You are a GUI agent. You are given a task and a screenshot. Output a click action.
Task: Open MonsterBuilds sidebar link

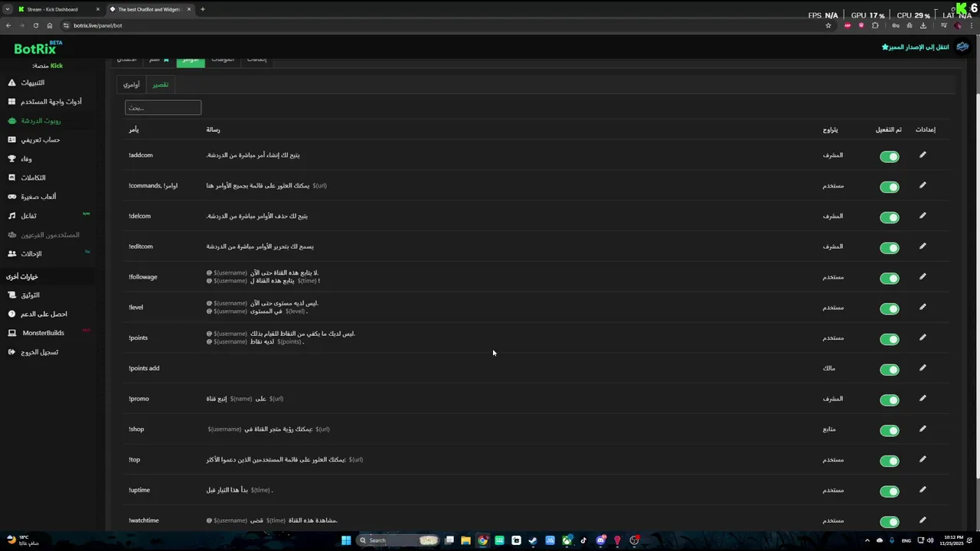tap(44, 333)
